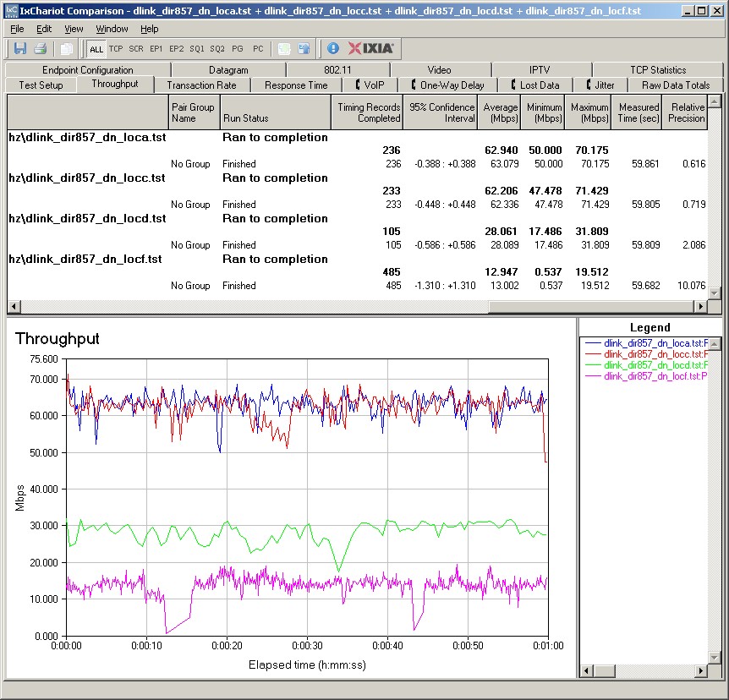The width and height of the screenshot is (729, 700).
Task: Select dlink_dir857_dn_loca.tst legend entry
Action: [646, 343]
